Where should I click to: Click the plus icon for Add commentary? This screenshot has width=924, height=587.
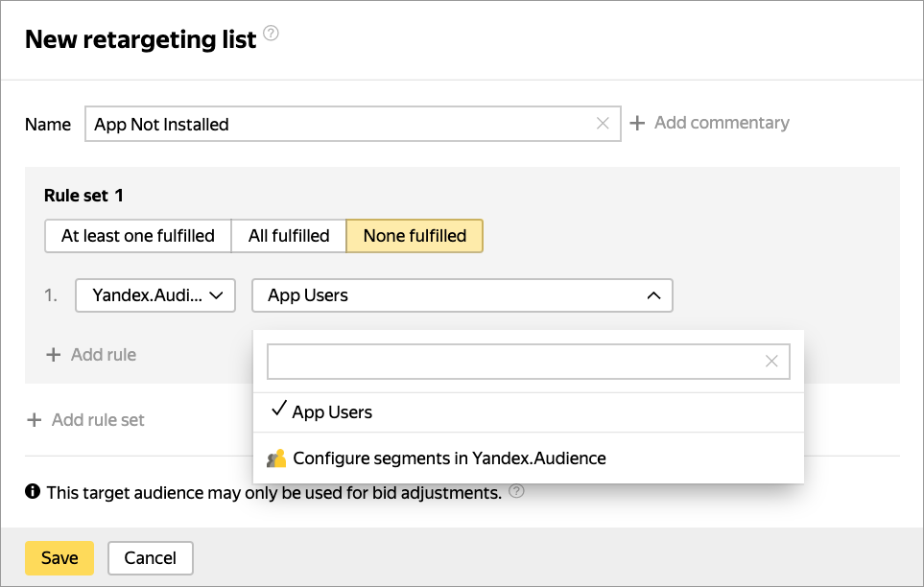[637, 123]
